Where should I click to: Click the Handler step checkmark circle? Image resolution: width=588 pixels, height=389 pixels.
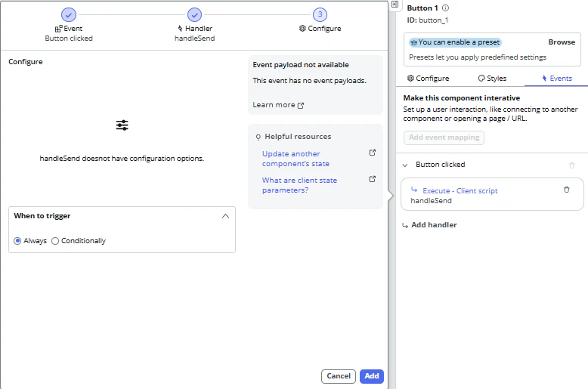click(x=195, y=15)
